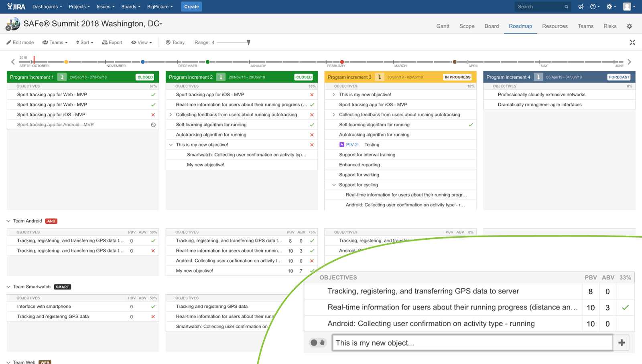Click inside the Search field

540,6
